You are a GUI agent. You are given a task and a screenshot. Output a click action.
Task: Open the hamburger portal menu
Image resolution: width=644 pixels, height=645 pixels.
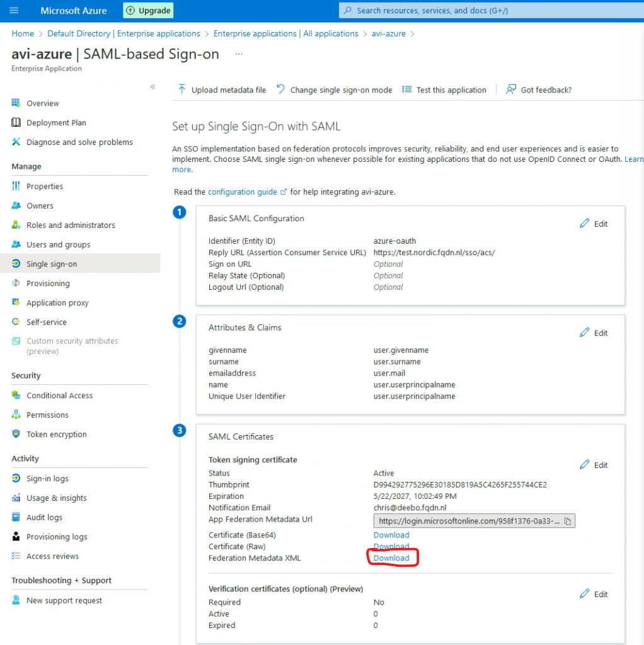click(14, 10)
